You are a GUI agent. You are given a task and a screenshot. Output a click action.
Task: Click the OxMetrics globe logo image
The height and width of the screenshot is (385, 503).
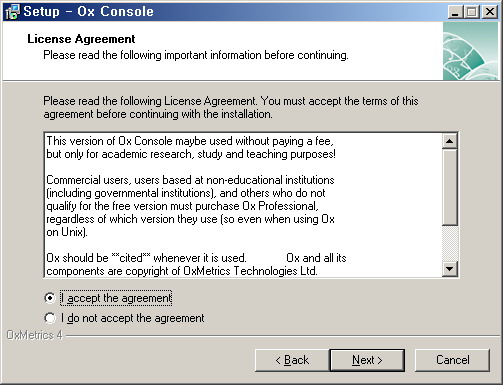[470, 51]
